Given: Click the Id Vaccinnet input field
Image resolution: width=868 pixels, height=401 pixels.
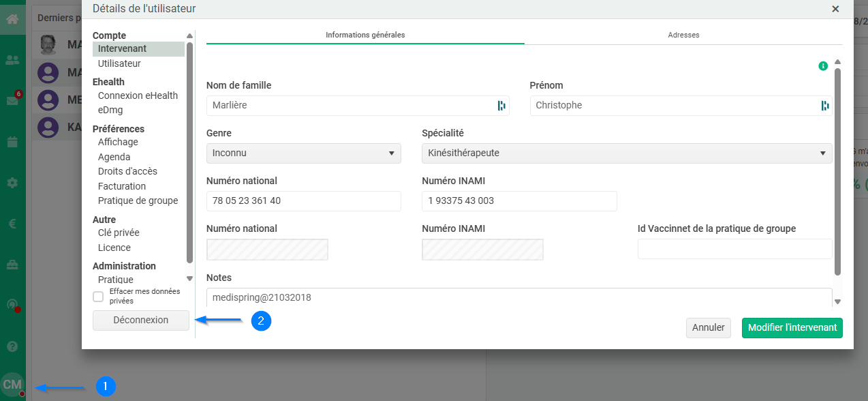Looking at the screenshot, I should click(x=735, y=249).
